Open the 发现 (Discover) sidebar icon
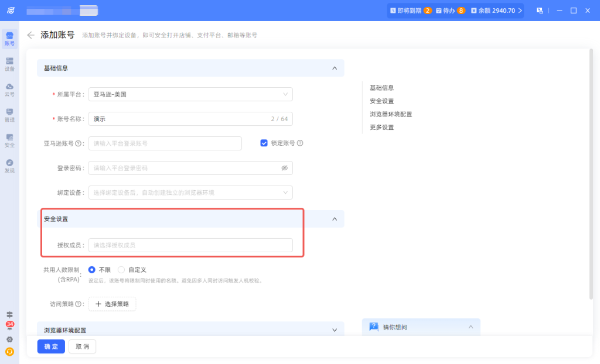This screenshot has width=600, height=364. [x=9, y=166]
